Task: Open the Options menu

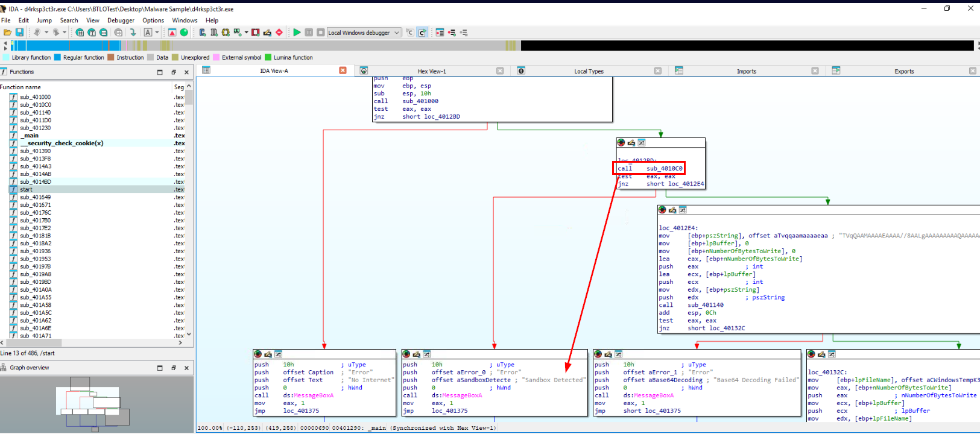Action: [x=153, y=20]
